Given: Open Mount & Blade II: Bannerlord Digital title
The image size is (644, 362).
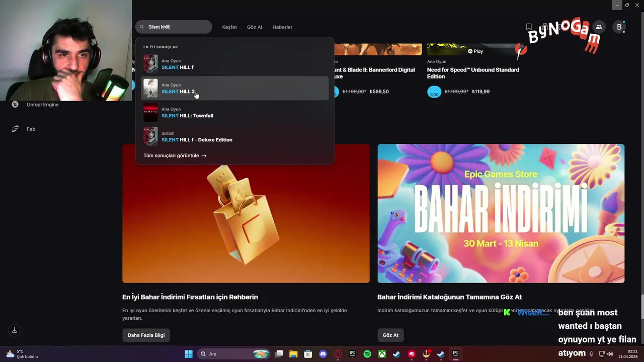Looking at the screenshot, I should coord(374,73).
